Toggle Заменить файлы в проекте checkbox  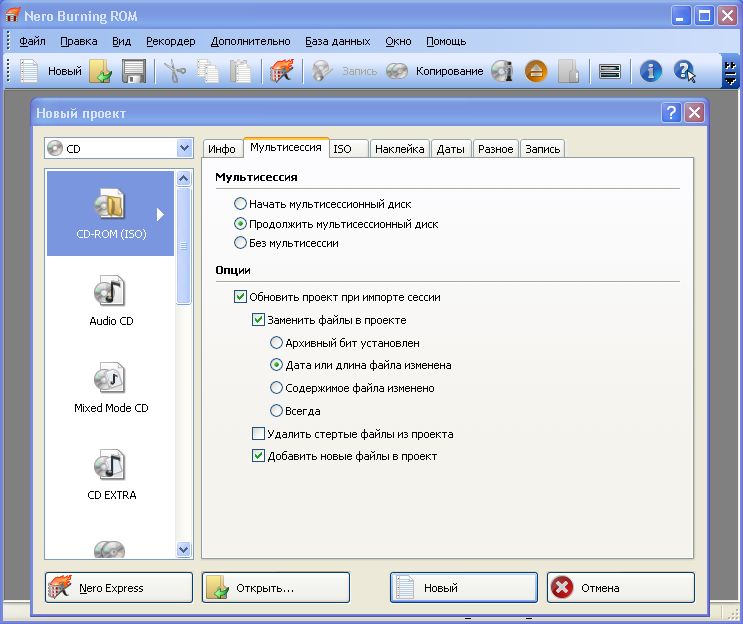click(x=258, y=319)
